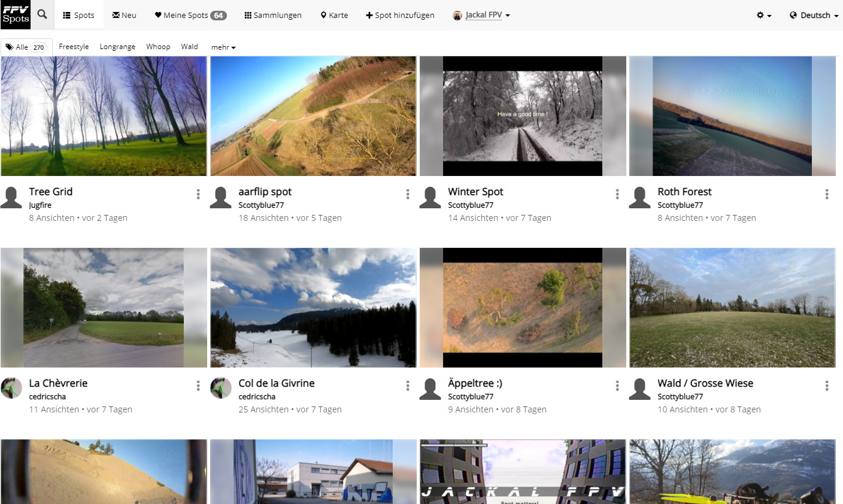Visit cedricscha profile under La Chèvrerie
Viewport: 843px width, 504px height.
pos(48,397)
